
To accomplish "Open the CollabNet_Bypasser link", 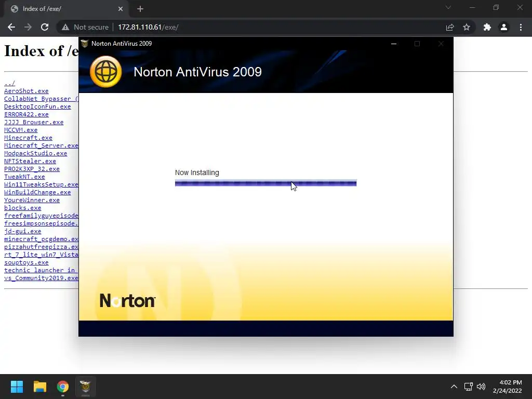I will [x=41, y=99].
